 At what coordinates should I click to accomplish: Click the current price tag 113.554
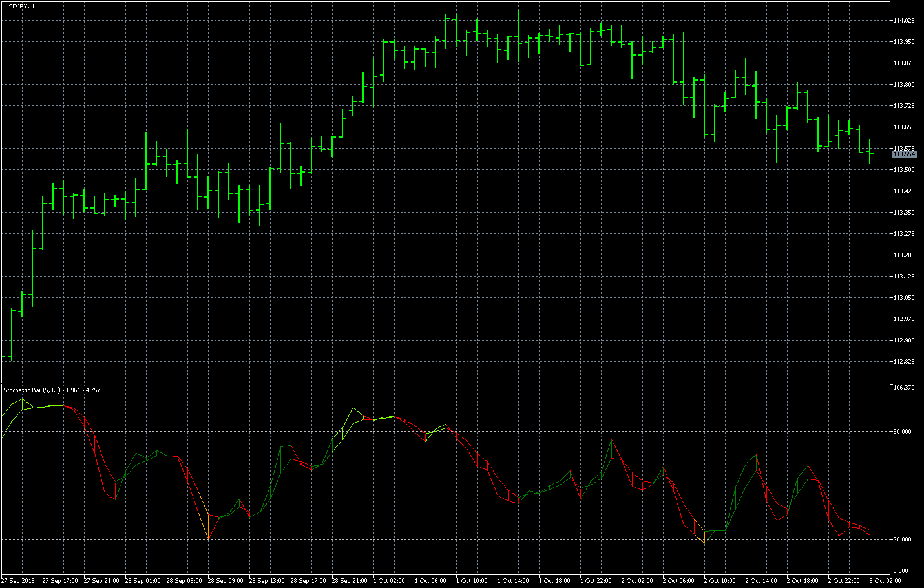904,154
